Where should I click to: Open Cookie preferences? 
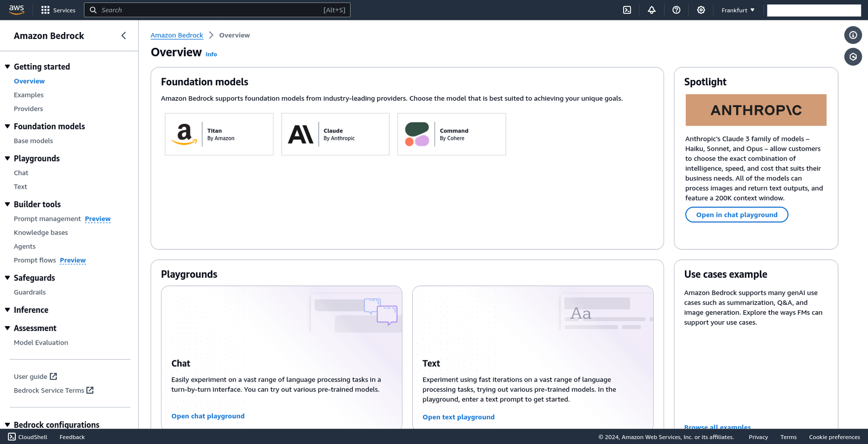coord(835,437)
